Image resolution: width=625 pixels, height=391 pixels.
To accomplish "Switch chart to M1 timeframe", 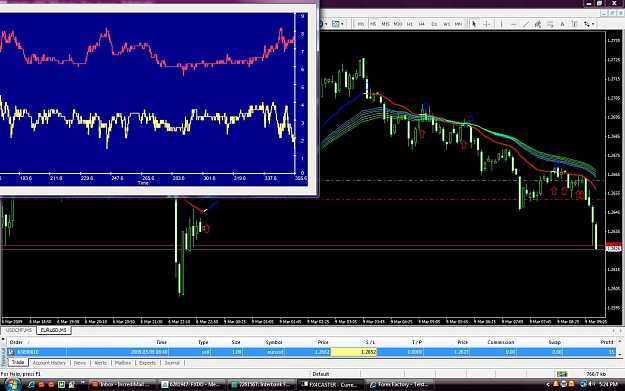I will [x=361, y=24].
